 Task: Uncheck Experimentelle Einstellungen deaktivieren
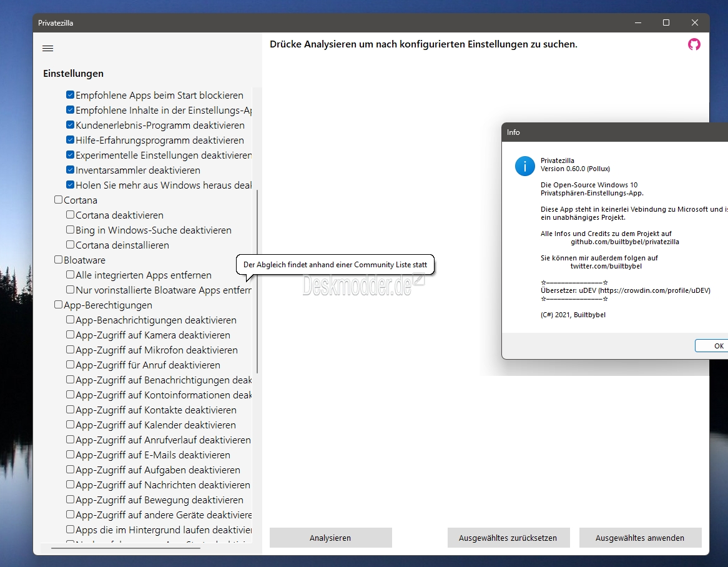point(70,155)
